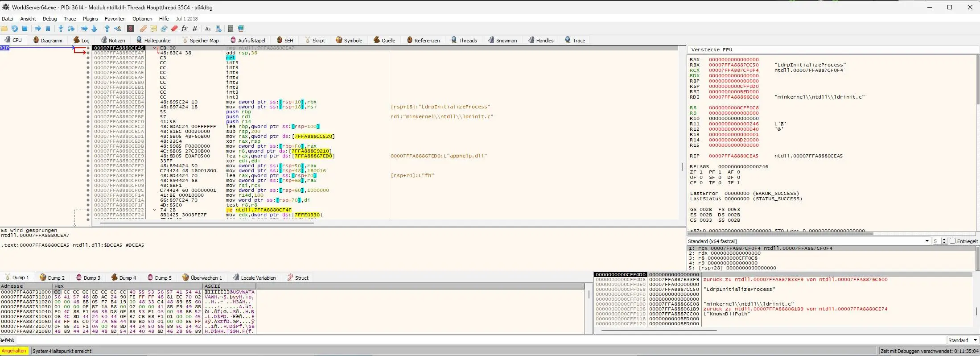
Task: Open the Threads tab
Action: [464, 40]
